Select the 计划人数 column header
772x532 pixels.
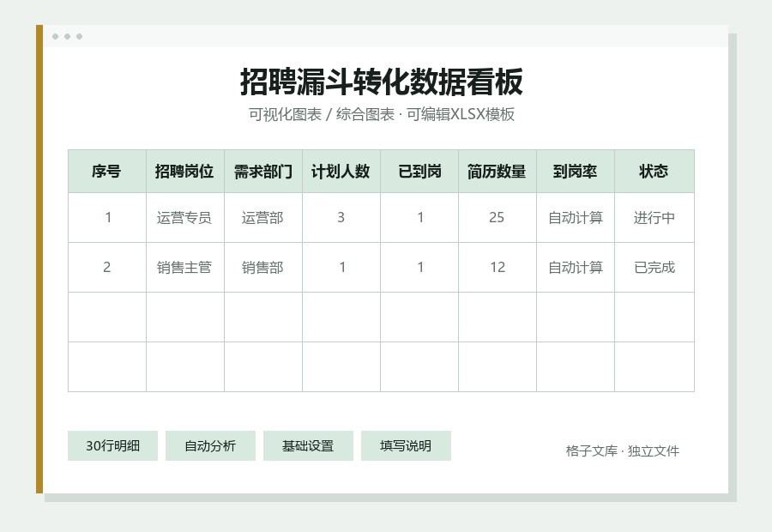point(341,172)
